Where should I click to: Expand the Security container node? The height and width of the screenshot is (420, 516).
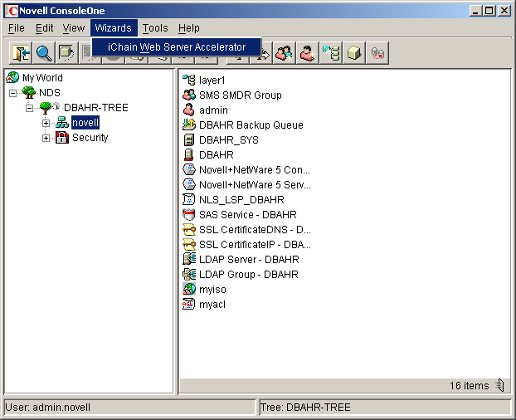click(46, 138)
